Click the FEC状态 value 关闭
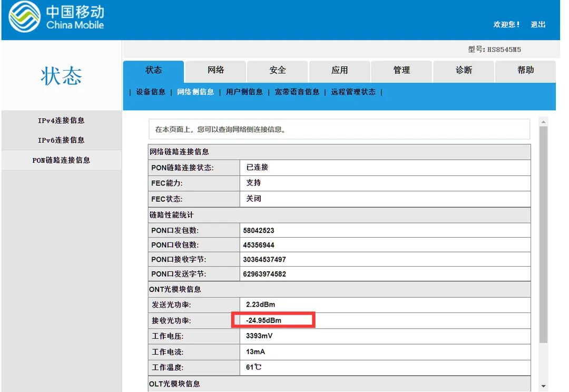 tap(253, 199)
